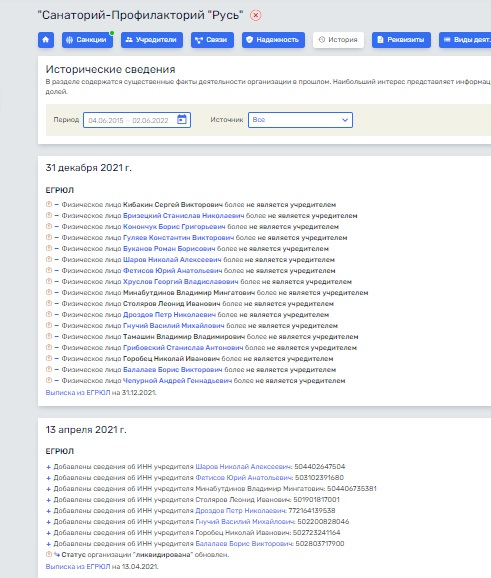Expand the Источник dropdown chevron

pos(345,120)
